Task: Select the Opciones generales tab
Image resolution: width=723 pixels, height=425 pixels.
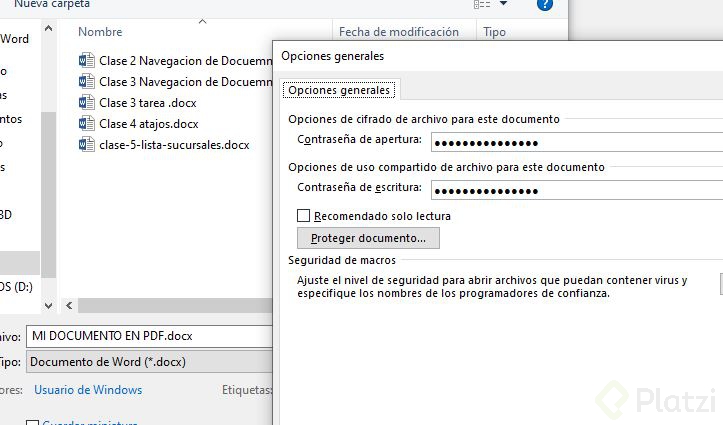Action: [x=339, y=90]
